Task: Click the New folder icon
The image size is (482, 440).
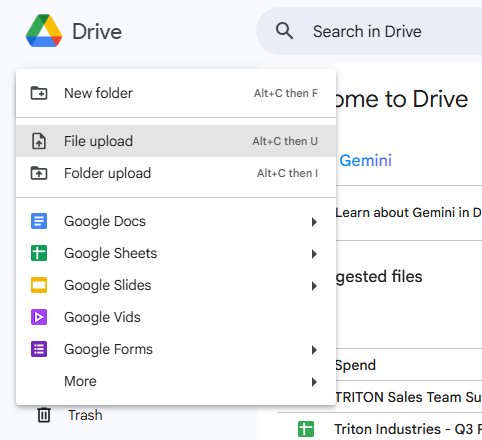Action: pyautogui.click(x=39, y=93)
